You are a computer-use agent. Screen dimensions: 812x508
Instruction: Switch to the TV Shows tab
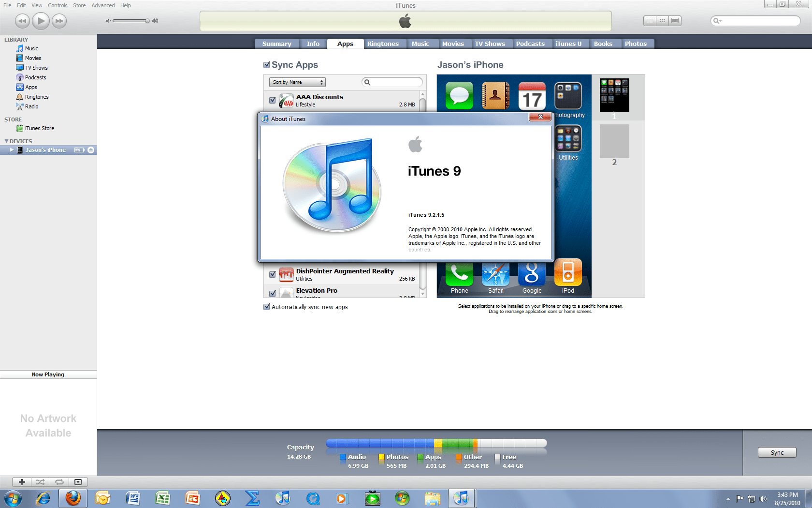point(490,44)
